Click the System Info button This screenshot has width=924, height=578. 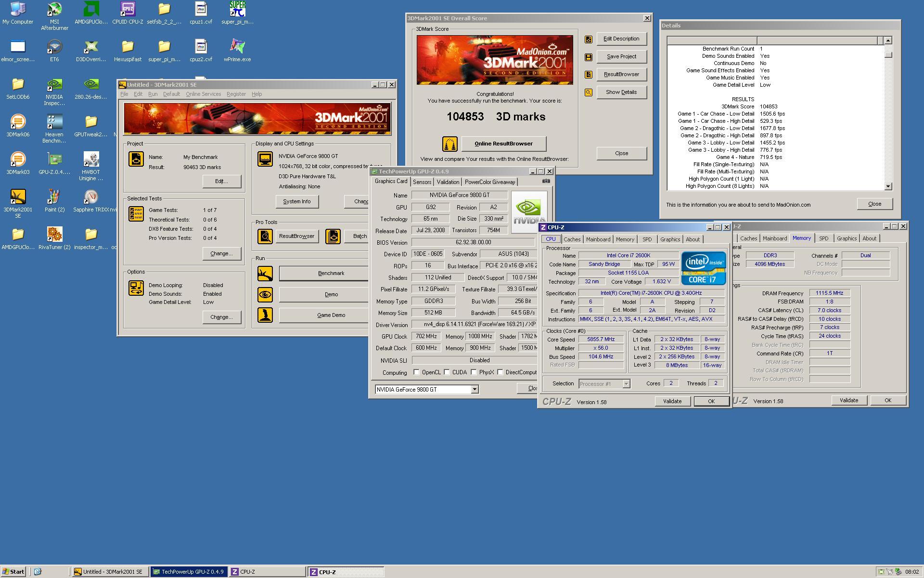297,201
